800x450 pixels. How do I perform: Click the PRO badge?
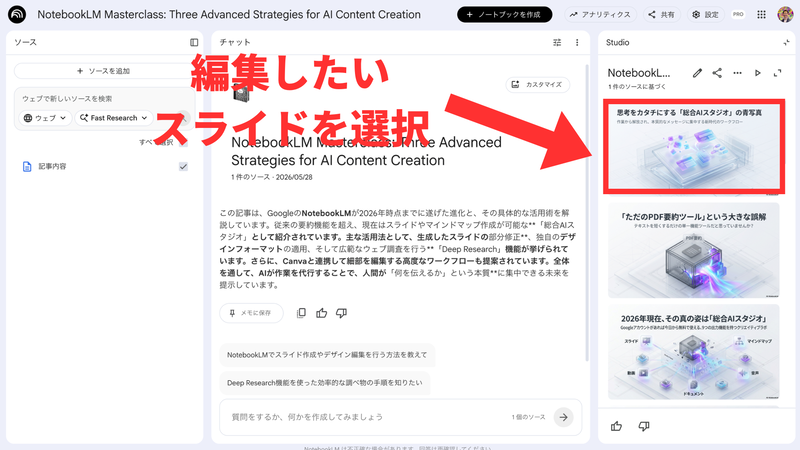pos(738,14)
